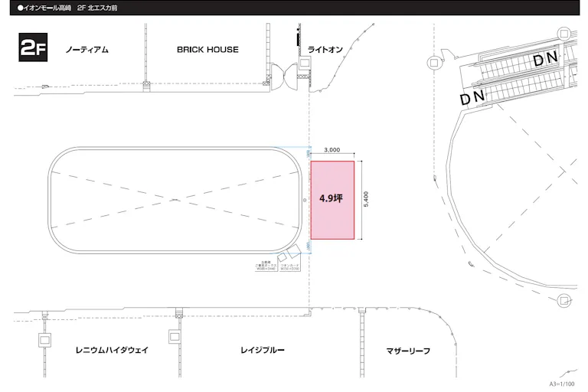The height and width of the screenshot is (392, 588).
Task: Click the ワオンカード W750×D700 label
Action: click(x=290, y=267)
